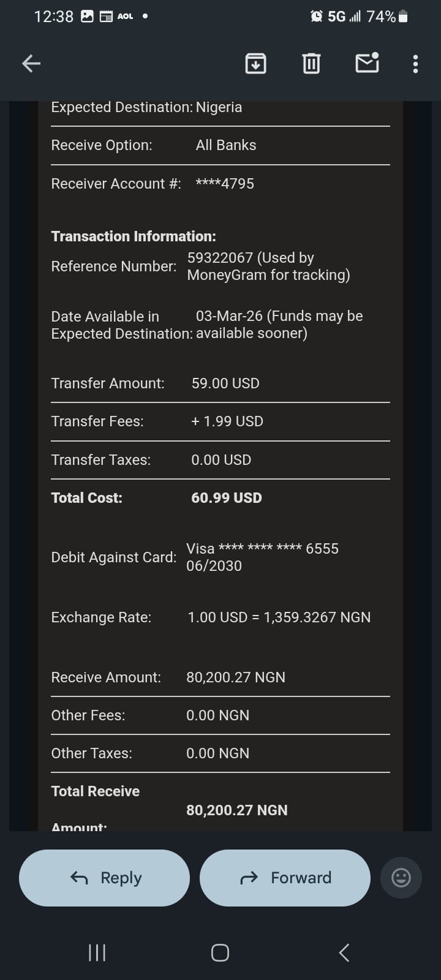Tap the receiver account ****4795 text
This screenshot has width=441, height=980.
click(x=224, y=184)
